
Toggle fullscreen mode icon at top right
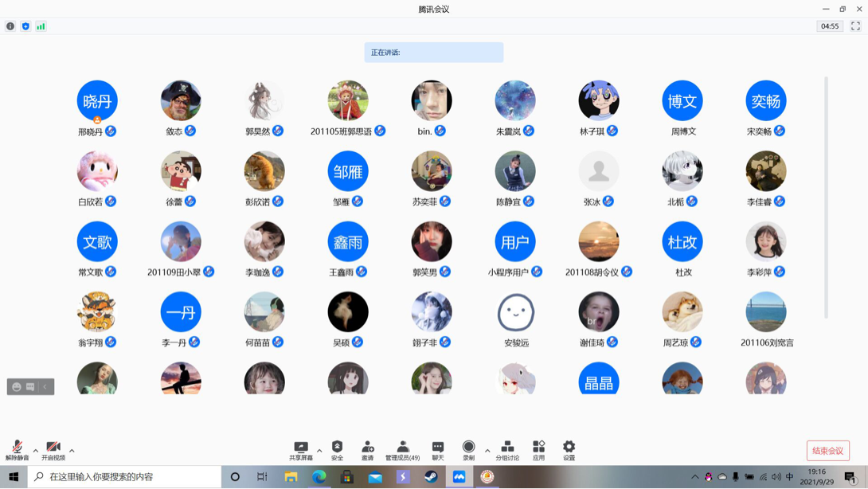click(x=855, y=26)
